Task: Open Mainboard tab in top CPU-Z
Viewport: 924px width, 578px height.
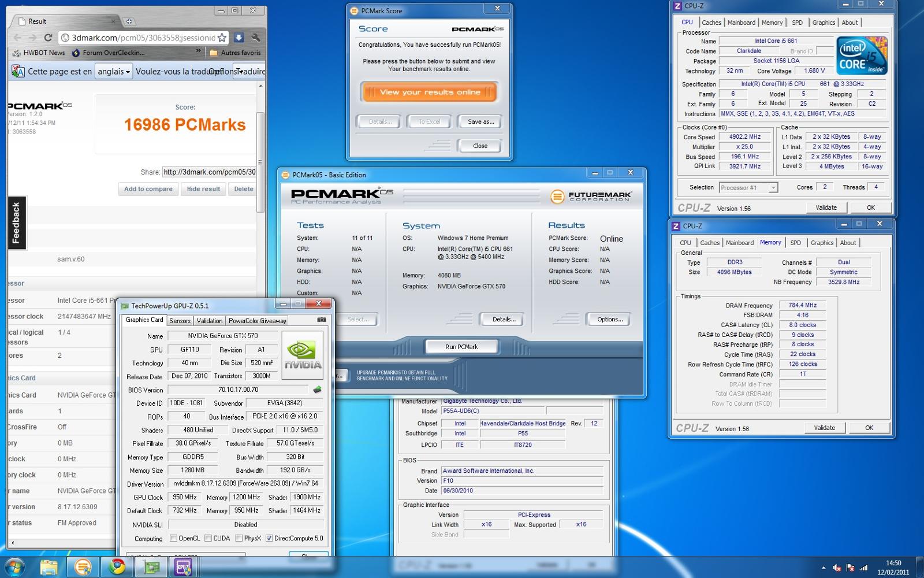Action: (742, 23)
